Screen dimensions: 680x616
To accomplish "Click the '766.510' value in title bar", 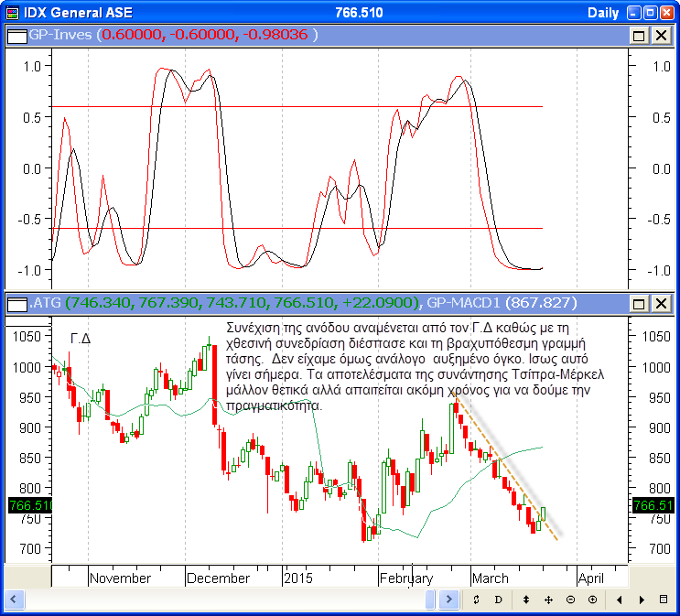I will point(359,13).
